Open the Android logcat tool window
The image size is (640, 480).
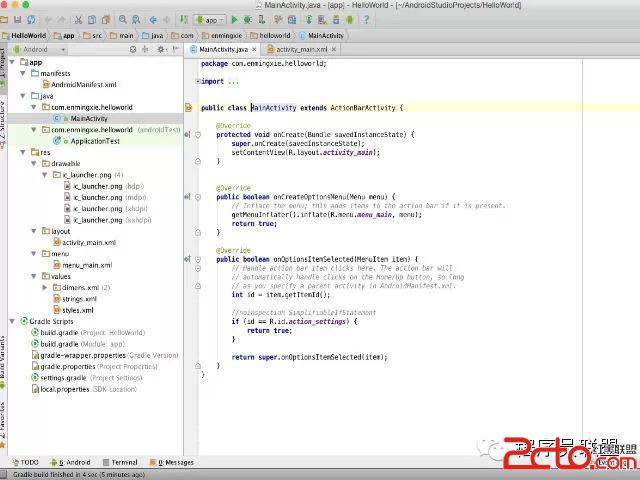tap(74, 462)
